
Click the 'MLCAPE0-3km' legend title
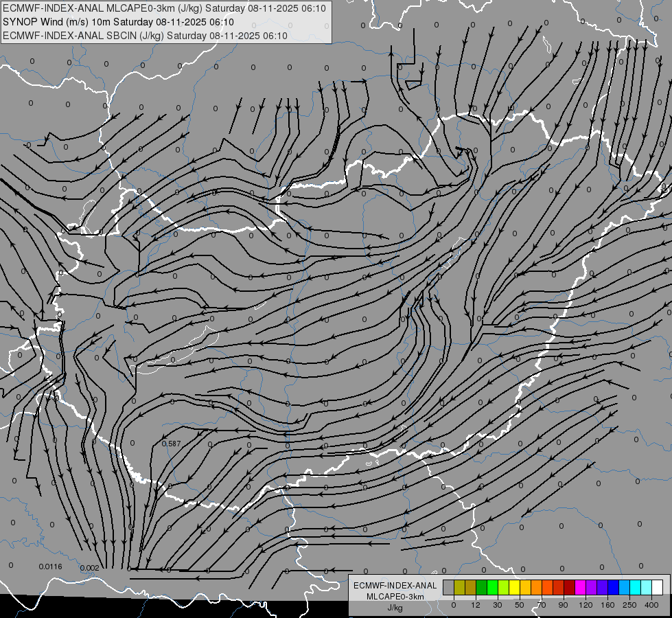click(395, 597)
